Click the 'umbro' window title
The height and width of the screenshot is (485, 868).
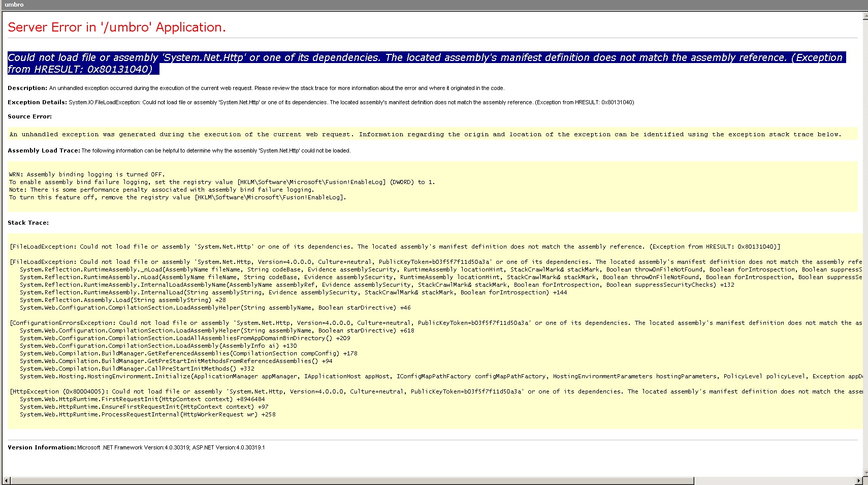(14, 5)
